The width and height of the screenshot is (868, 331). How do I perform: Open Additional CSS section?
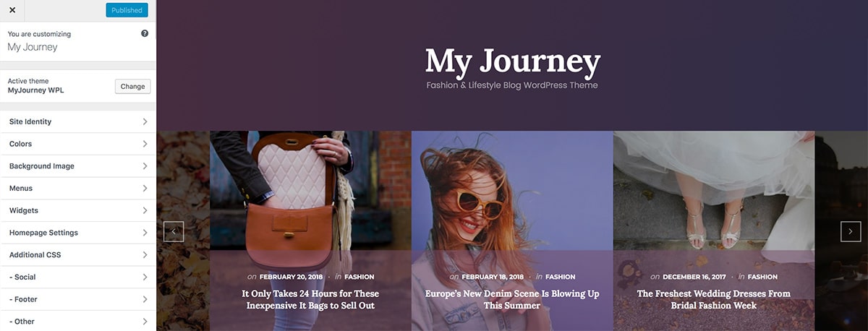coord(78,255)
